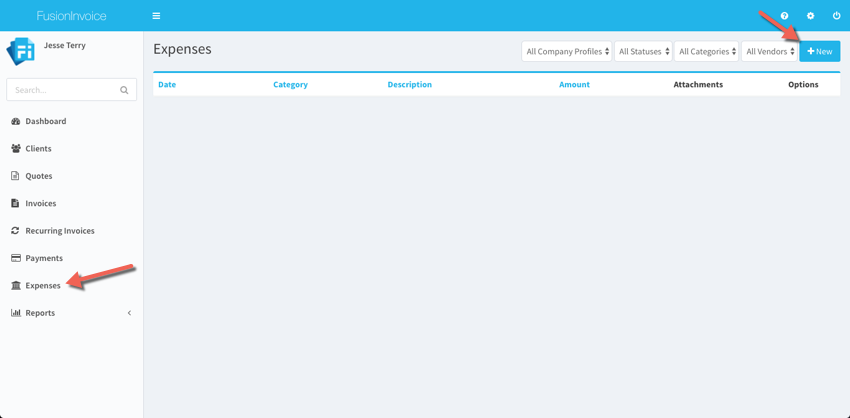
Task: Click the hamburger menu toggle icon
Action: [156, 16]
